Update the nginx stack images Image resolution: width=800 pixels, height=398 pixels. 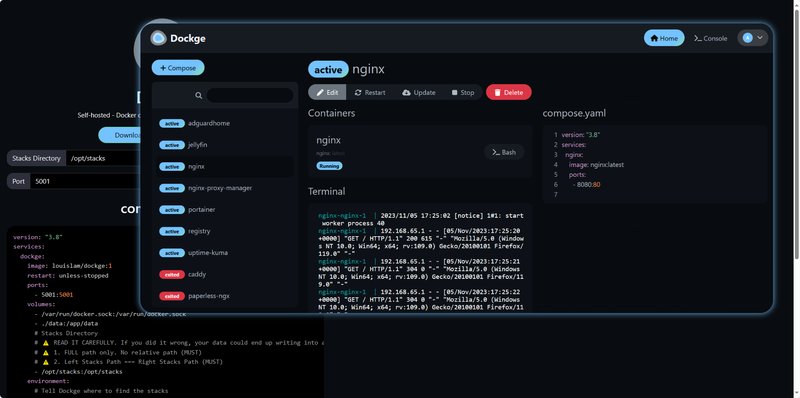419,92
